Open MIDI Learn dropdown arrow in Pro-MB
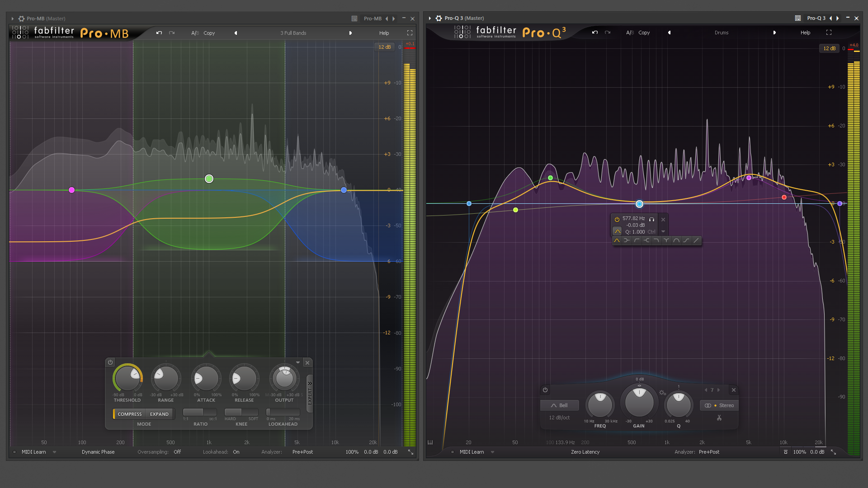Image resolution: width=868 pixels, height=488 pixels. coord(54,452)
